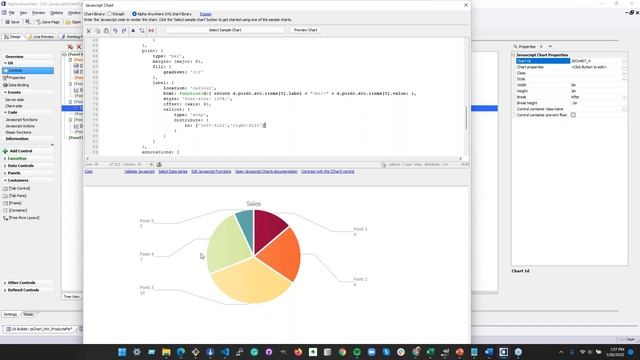Open the Settings gear on the taskbar
The image size is (640, 360).
point(137,352)
